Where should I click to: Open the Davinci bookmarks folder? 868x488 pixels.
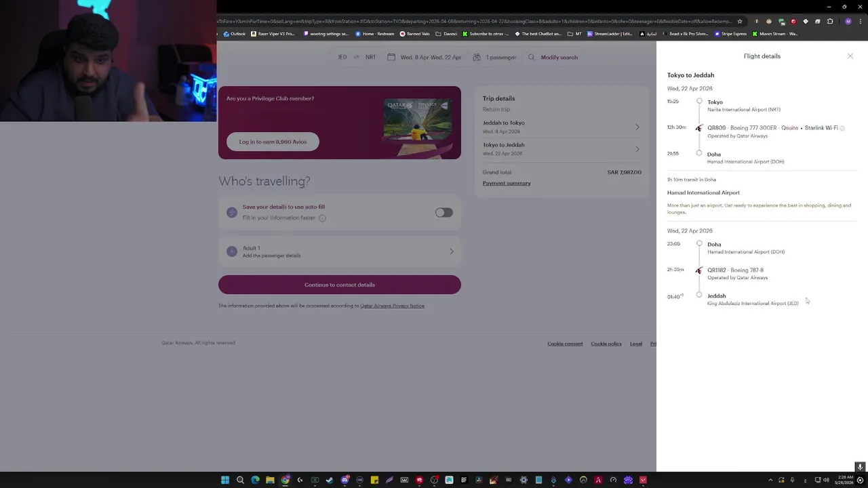(x=447, y=34)
